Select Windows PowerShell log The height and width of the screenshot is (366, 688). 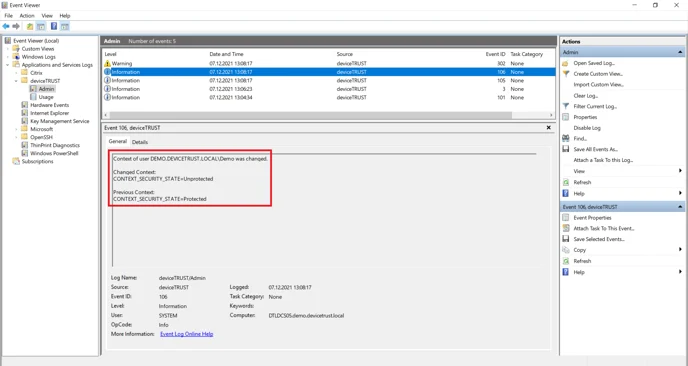pyautogui.click(x=54, y=154)
